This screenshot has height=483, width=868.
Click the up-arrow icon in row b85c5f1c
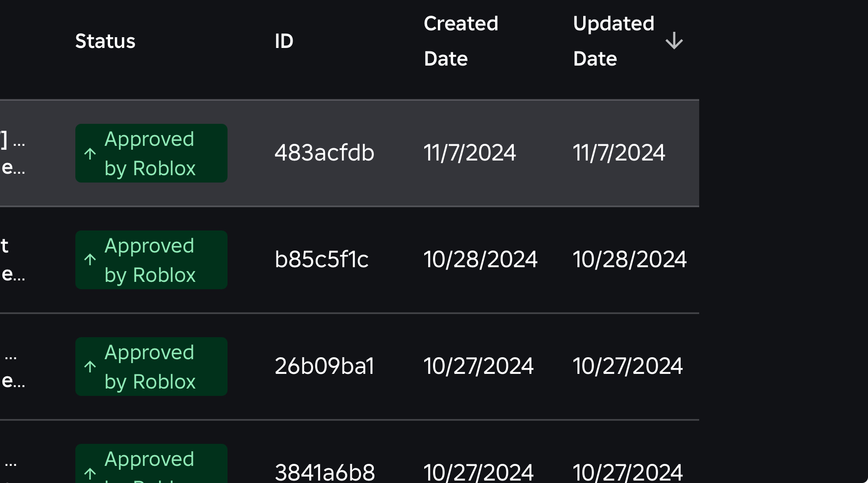(x=90, y=260)
